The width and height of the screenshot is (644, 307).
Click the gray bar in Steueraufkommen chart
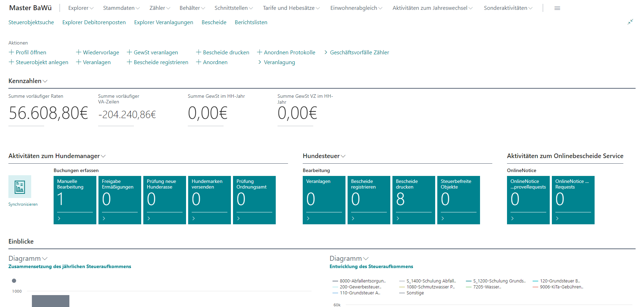click(50, 301)
